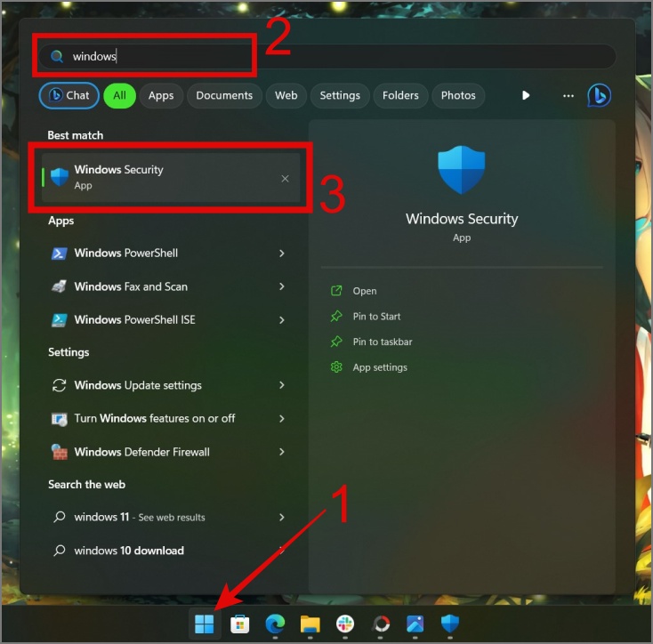This screenshot has height=644, width=653.
Task: Expand Windows Defender Firewall chevron
Action: click(x=282, y=452)
